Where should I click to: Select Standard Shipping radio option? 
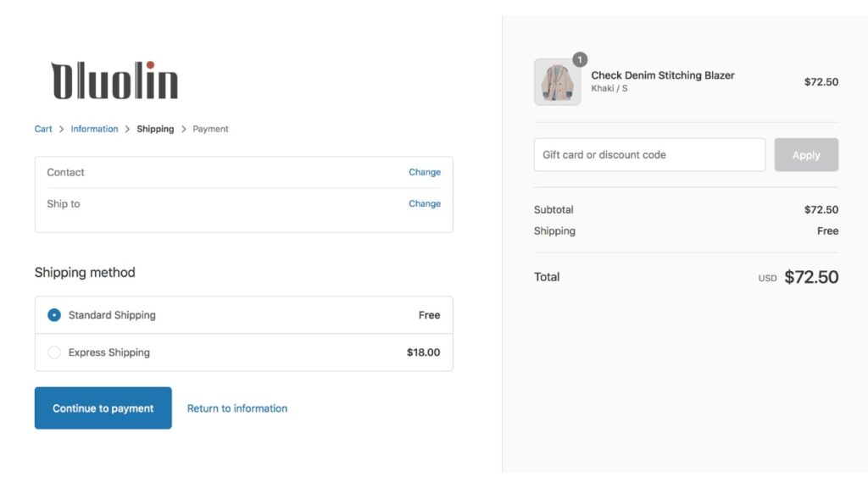click(54, 315)
